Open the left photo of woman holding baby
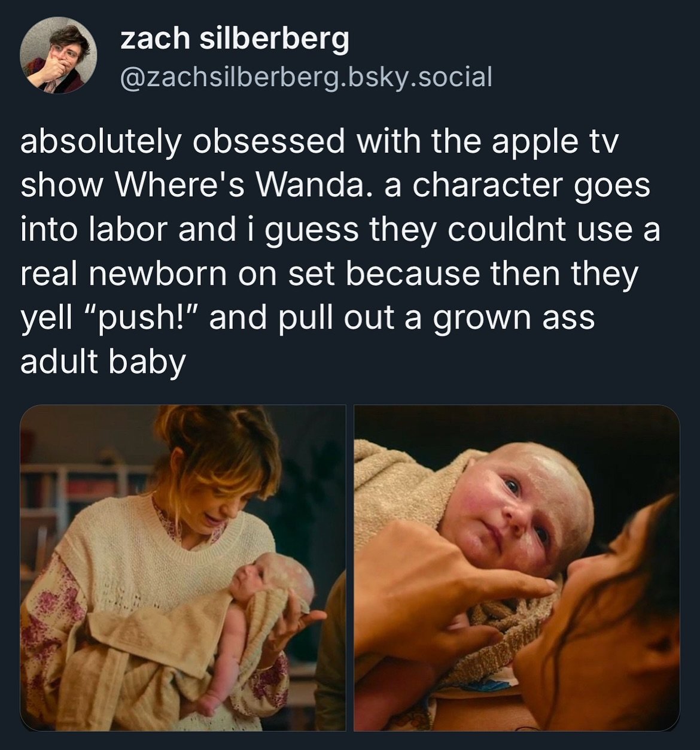Image resolution: width=700 pixels, height=750 pixels. pyautogui.click(x=183, y=568)
